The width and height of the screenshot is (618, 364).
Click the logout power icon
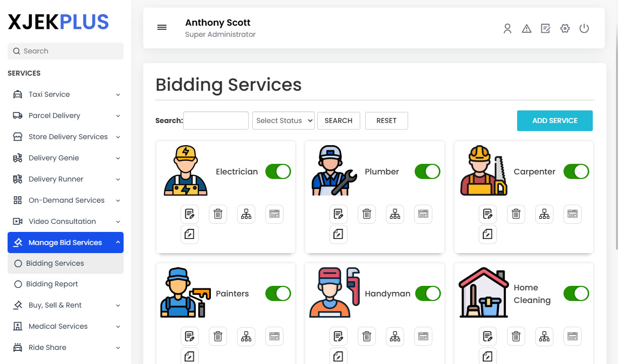pos(584,29)
